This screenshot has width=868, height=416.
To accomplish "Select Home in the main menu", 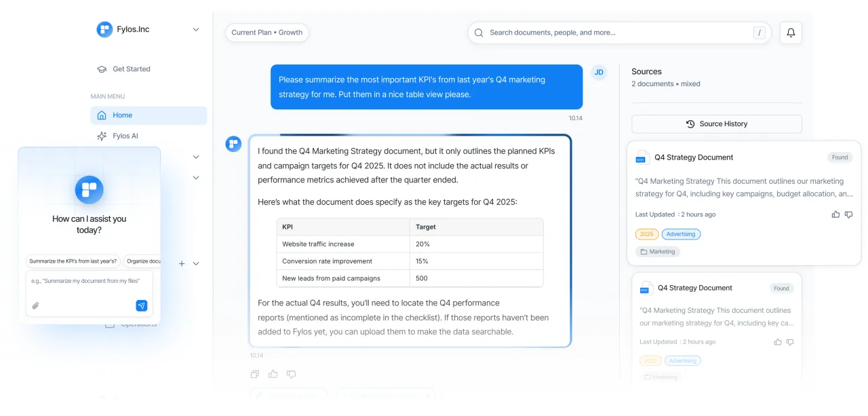I will pyautogui.click(x=149, y=115).
